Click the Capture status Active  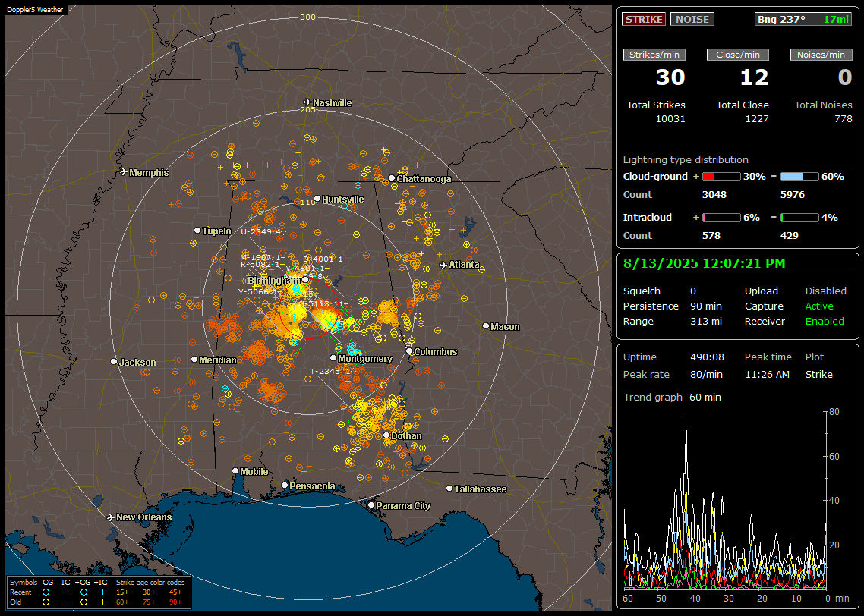coord(819,306)
